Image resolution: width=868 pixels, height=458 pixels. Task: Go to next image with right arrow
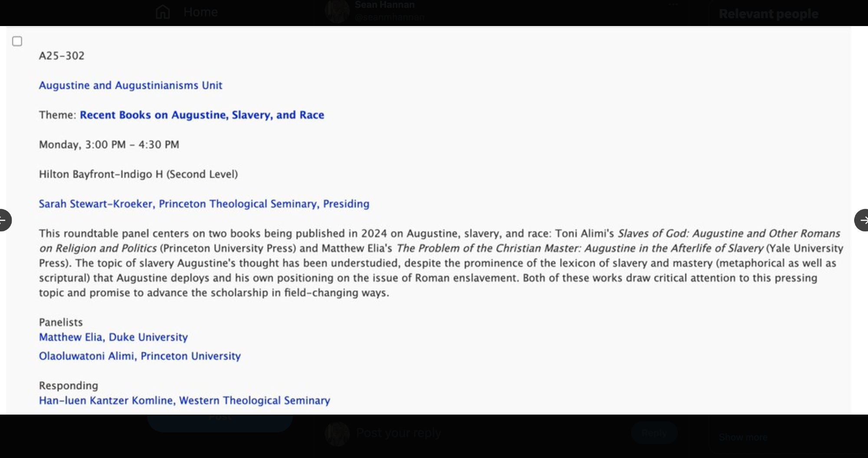pyautogui.click(x=863, y=220)
